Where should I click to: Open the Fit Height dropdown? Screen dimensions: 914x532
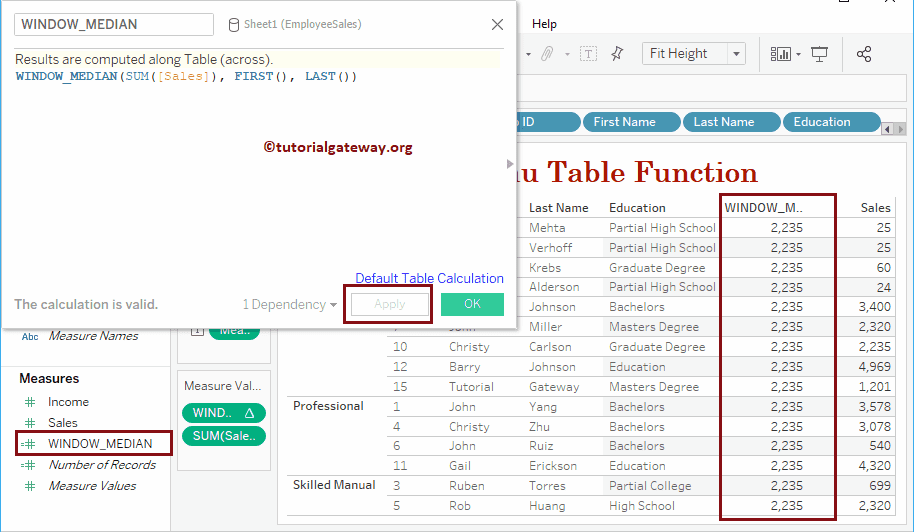click(736, 54)
